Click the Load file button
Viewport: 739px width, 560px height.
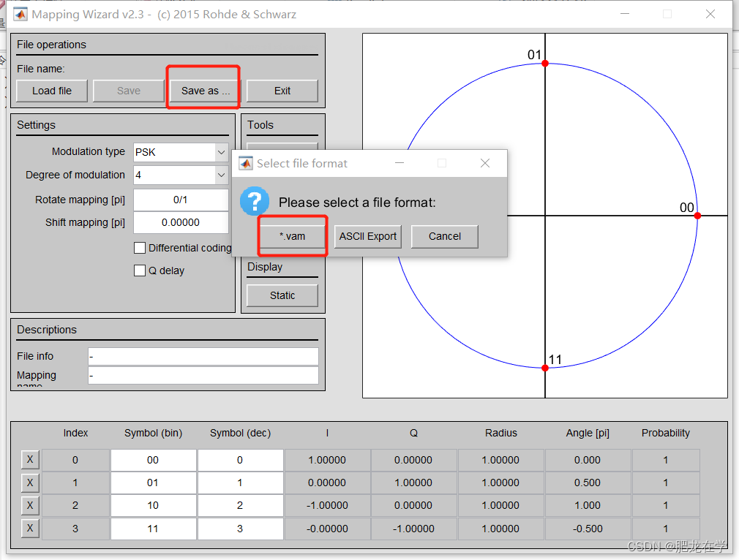pos(51,91)
